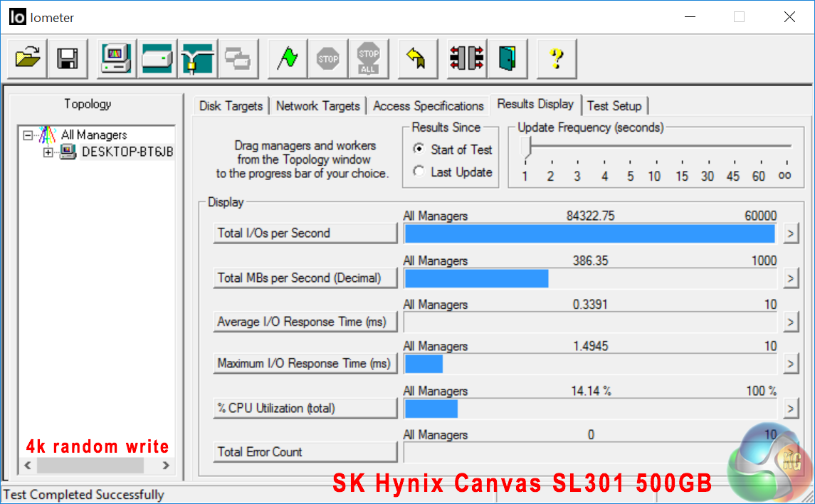Viewport: 815px width, 504px height.
Task: Add a new network worker
Action: (197, 58)
